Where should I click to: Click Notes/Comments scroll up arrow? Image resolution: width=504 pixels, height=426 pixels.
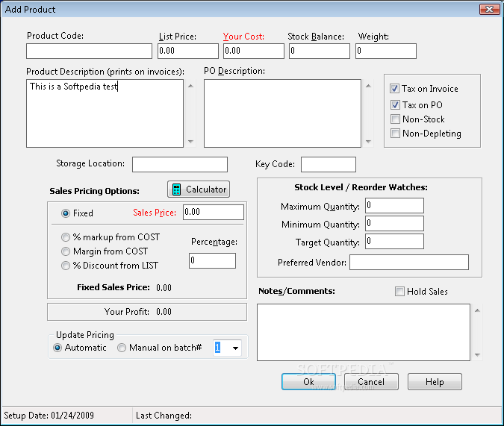click(477, 310)
